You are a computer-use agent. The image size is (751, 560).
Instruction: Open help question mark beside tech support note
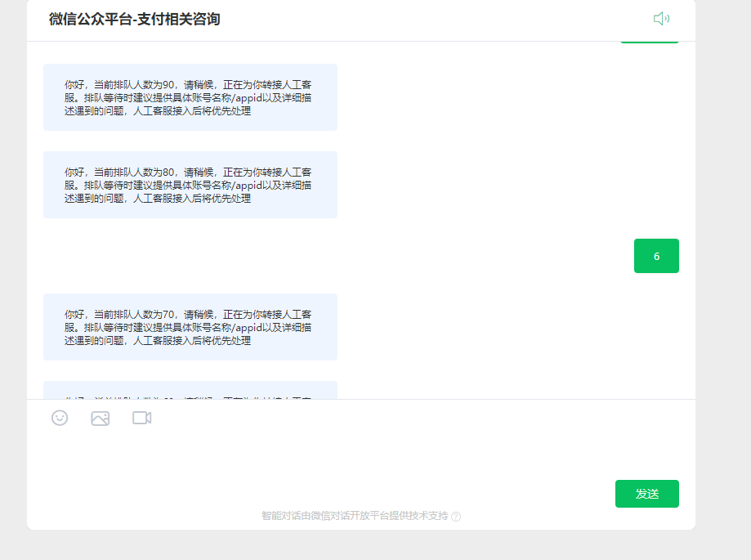(456, 517)
